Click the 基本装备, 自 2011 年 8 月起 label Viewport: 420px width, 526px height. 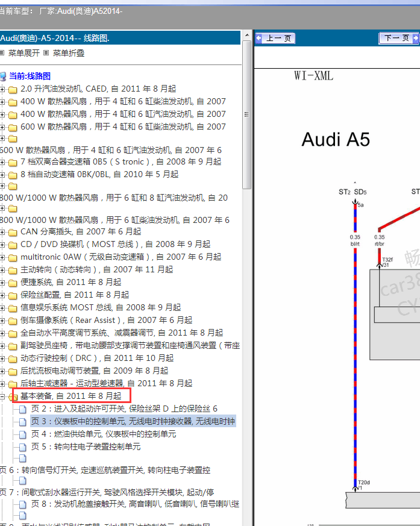pos(71,396)
